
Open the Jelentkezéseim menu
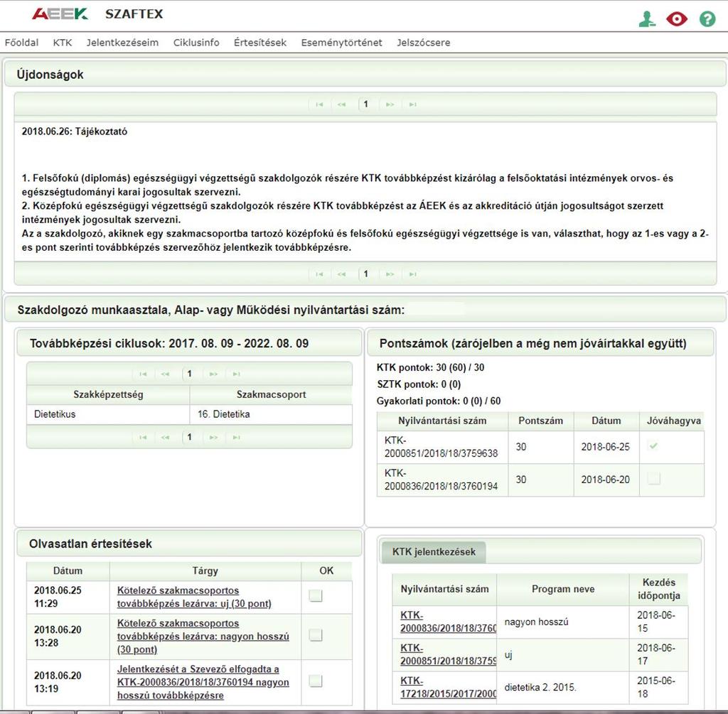pos(122,43)
